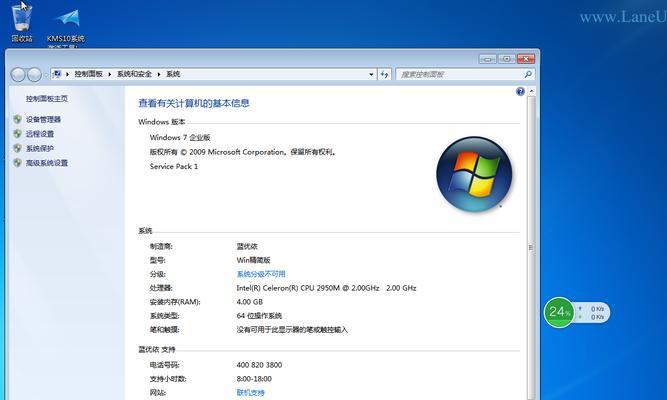The height and width of the screenshot is (400, 667).
Task: Expand the arrow after 系统和安全 breadcrumb
Action: tap(159, 74)
